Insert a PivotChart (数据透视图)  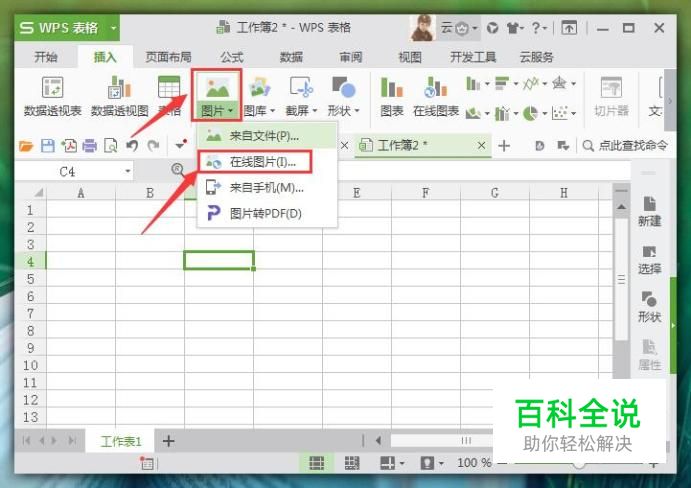119,97
